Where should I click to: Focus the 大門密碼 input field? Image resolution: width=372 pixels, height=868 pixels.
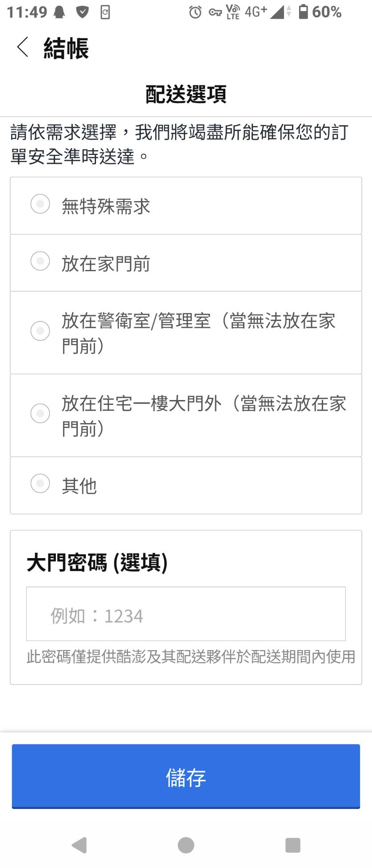click(x=186, y=614)
